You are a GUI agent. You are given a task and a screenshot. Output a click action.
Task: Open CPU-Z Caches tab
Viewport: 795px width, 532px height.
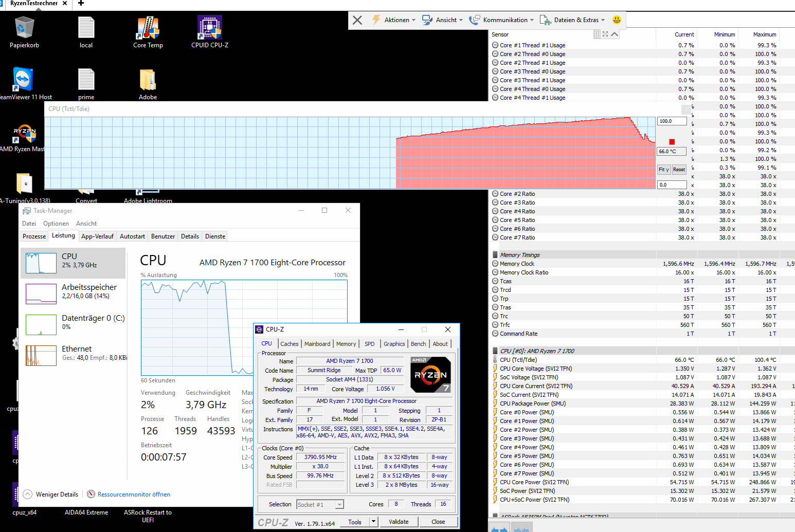pos(290,344)
